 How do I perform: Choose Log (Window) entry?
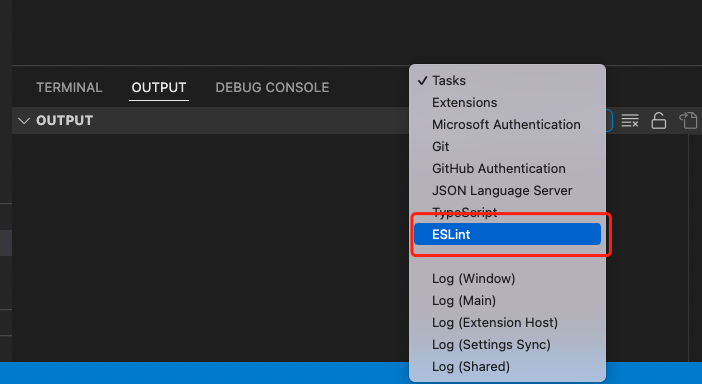(x=507, y=278)
